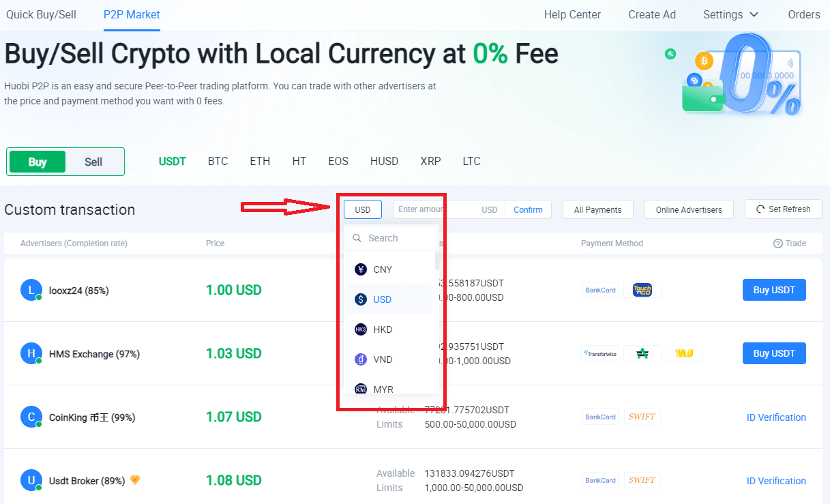
Task: Click ID Verification for CoinKing
Action: [776, 417]
